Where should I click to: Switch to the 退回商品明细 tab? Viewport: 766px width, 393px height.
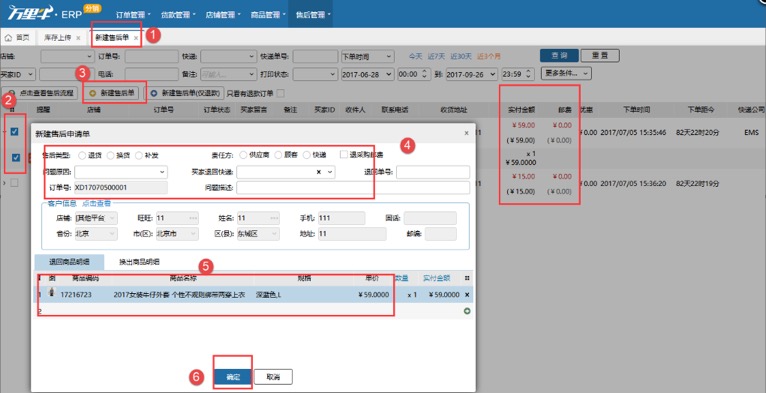point(69,262)
